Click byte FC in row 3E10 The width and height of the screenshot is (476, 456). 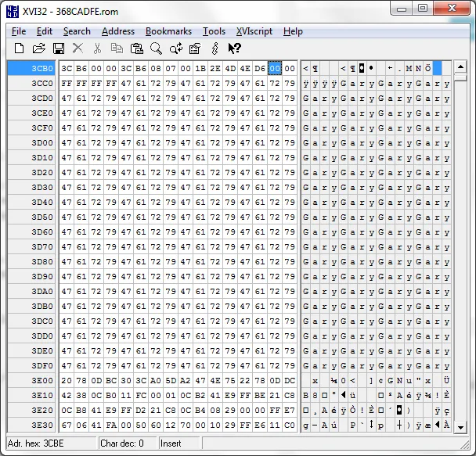[141, 395]
